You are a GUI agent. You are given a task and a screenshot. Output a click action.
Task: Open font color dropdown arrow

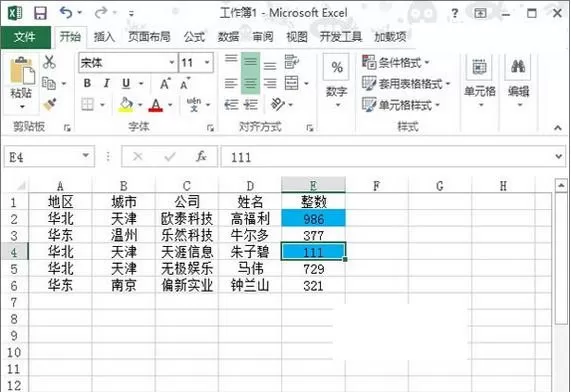click(170, 105)
